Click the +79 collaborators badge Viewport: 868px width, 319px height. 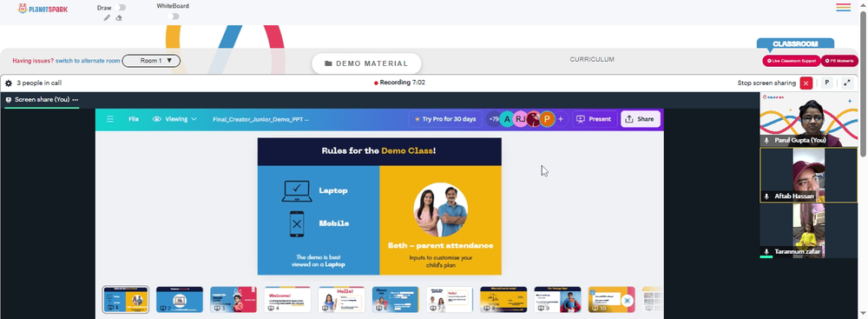tap(493, 119)
